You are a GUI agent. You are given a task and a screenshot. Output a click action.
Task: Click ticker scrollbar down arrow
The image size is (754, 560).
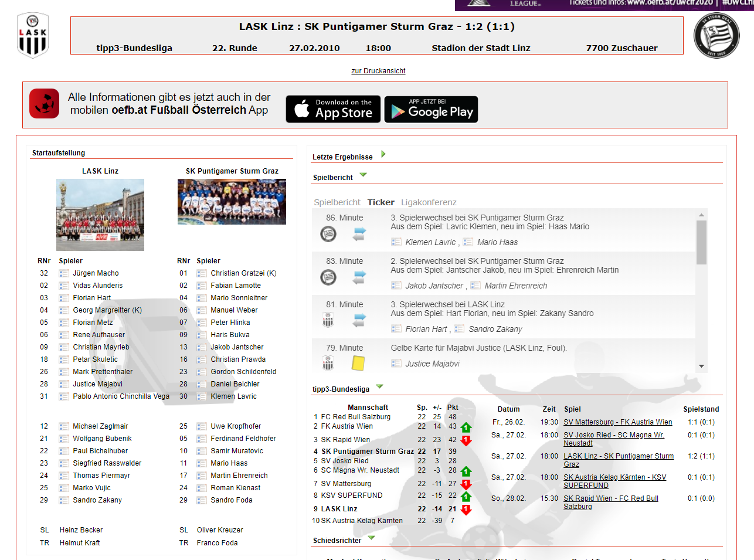701,366
